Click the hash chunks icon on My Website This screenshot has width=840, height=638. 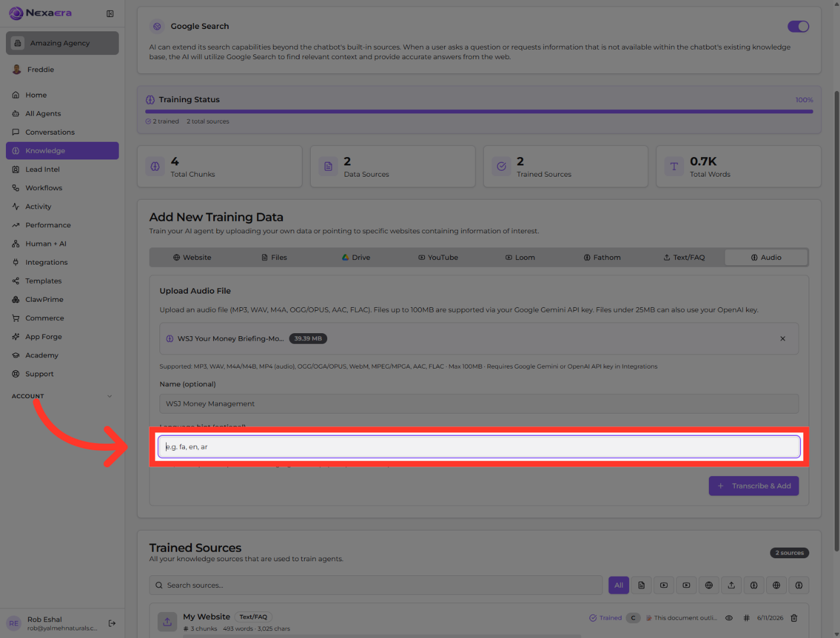coord(747,618)
